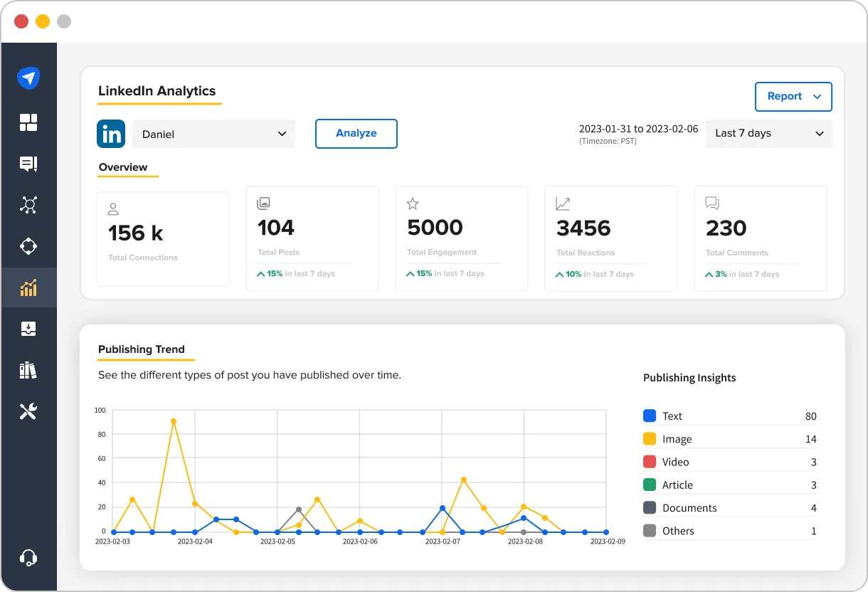Open the comments chat icon in sidebar
Image resolution: width=868 pixels, height=592 pixels.
(28, 164)
